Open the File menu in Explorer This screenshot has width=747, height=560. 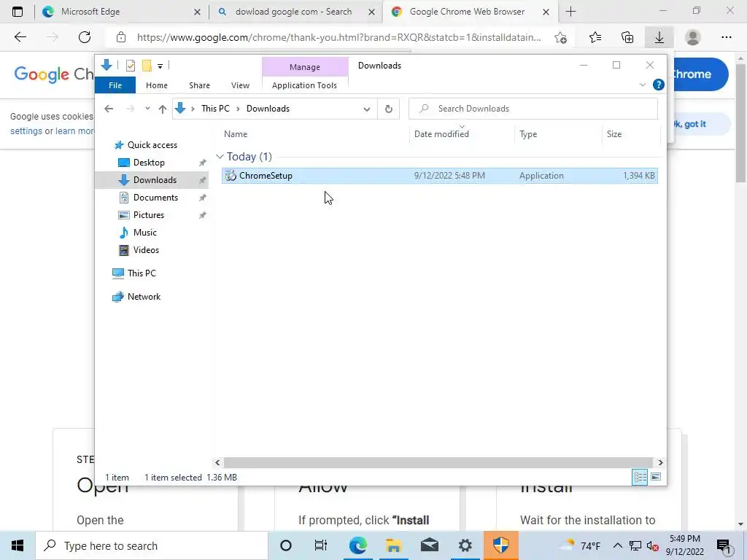[115, 85]
